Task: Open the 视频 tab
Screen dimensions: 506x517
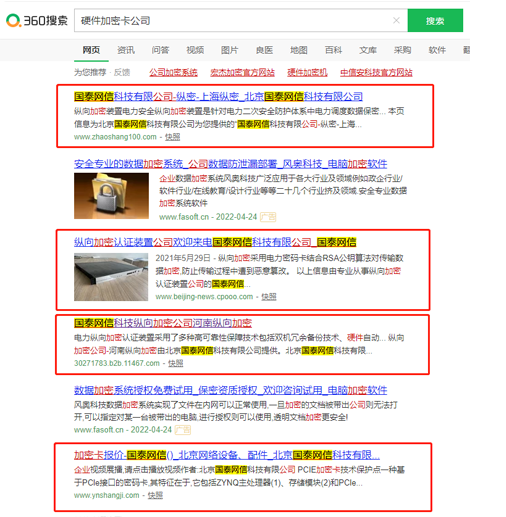Action: [x=195, y=50]
